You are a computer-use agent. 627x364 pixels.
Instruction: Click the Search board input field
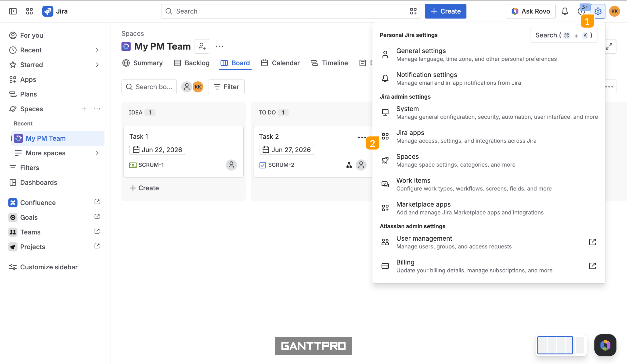click(149, 87)
